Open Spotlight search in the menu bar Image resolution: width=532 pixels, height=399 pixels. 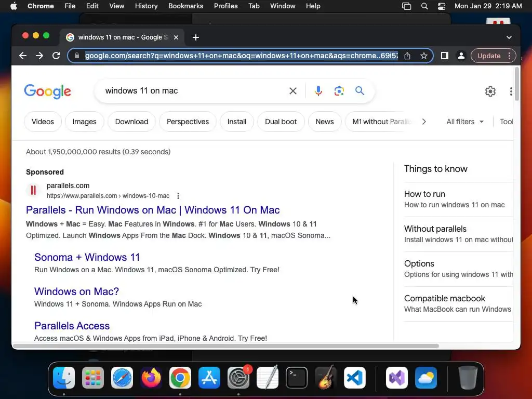pos(424,6)
